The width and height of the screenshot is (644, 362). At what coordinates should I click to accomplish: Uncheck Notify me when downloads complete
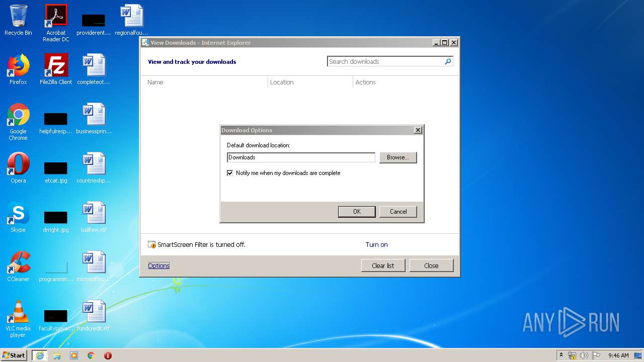pyautogui.click(x=230, y=173)
